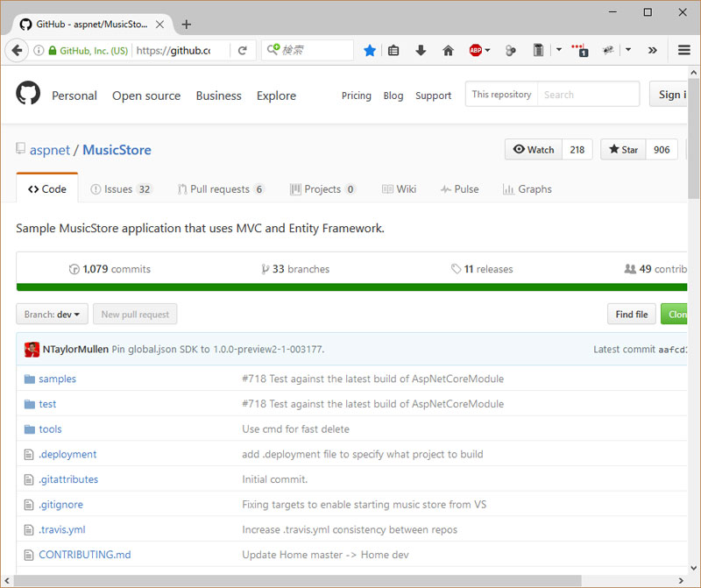Click the GitHub Octocat logo
Image resolution: width=701 pixels, height=588 pixels.
click(x=28, y=93)
